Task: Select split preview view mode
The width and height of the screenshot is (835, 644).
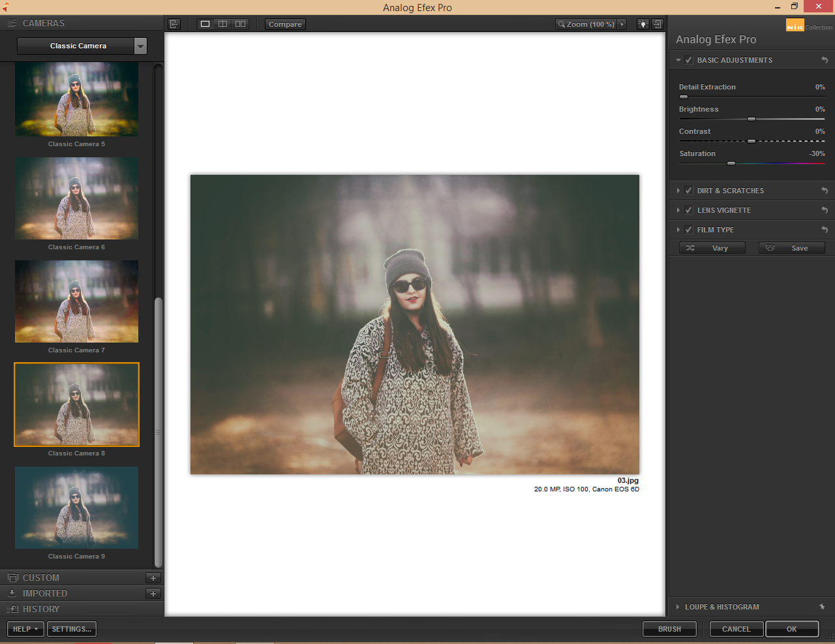Action: pyautogui.click(x=222, y=24)
